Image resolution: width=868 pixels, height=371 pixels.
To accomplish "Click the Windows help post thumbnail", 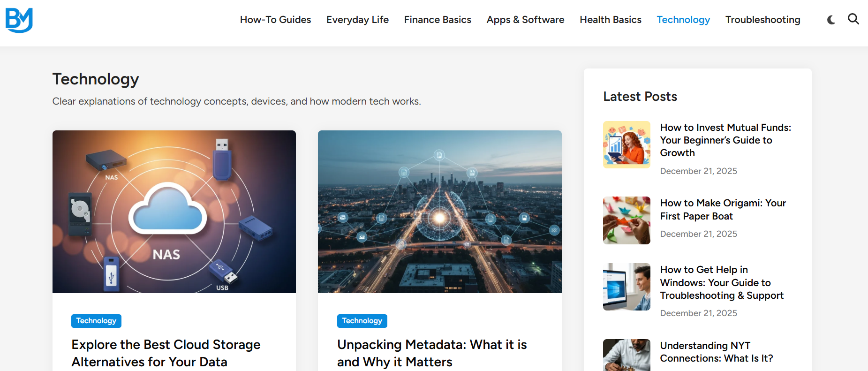I will (626, 287).
